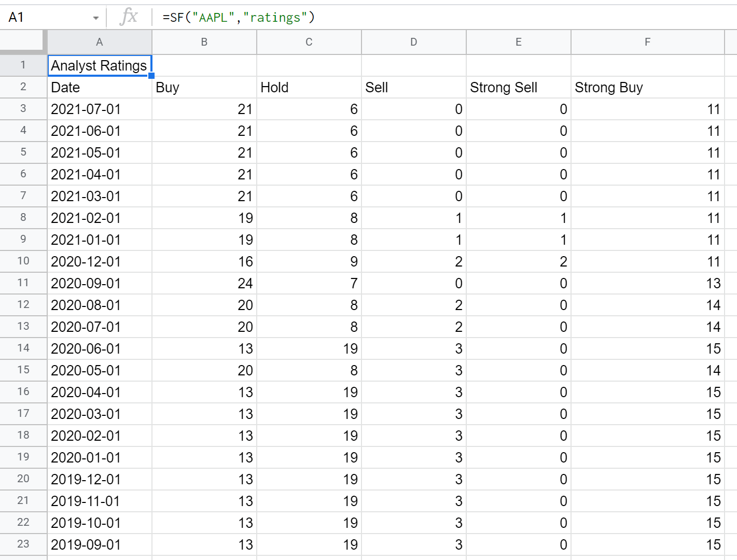The image size is (737, 560).
Task: Select column A header
Action: pyautogui.click(x=100, y=42)
